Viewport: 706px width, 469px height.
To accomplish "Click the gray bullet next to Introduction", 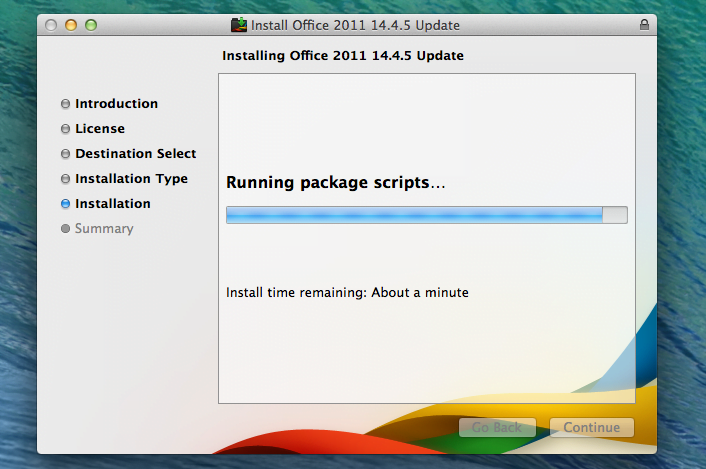I will coord(66,104).
